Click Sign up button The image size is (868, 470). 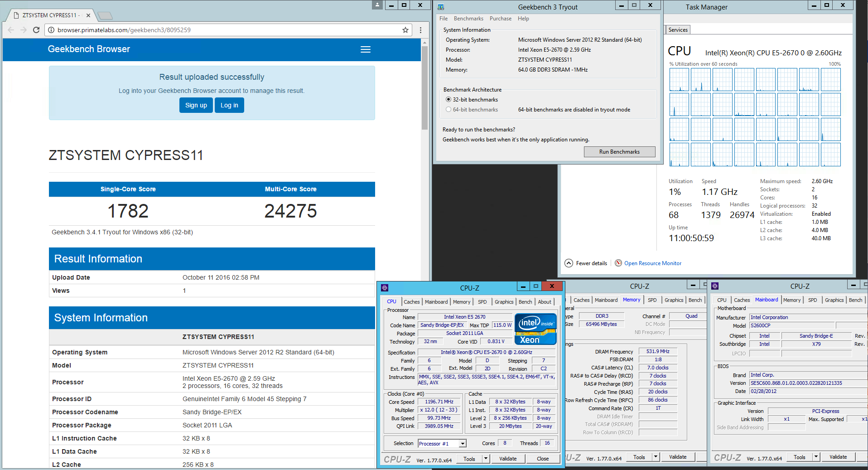coord(196,105)
